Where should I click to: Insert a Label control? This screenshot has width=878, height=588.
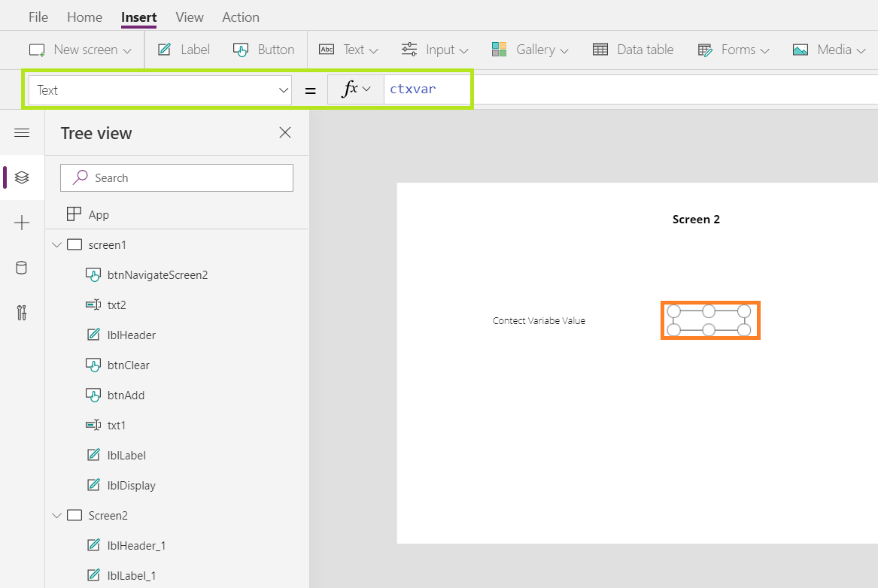pos(183,49)
